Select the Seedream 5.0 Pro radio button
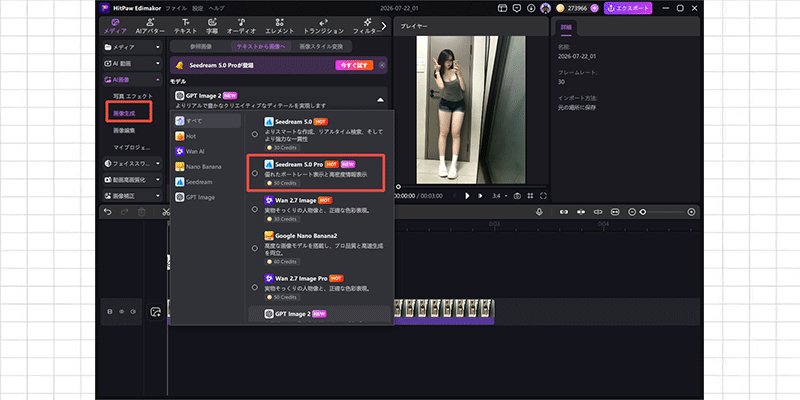 255,173
